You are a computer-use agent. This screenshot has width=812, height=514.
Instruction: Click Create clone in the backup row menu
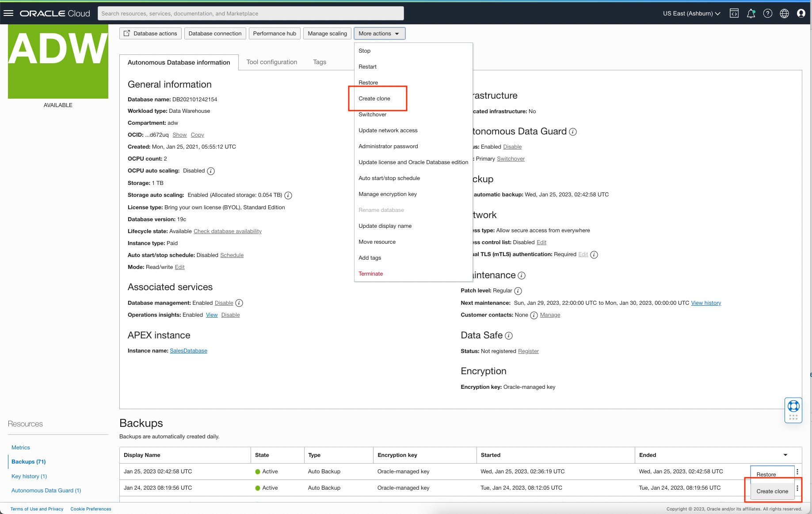click(772, 491)
